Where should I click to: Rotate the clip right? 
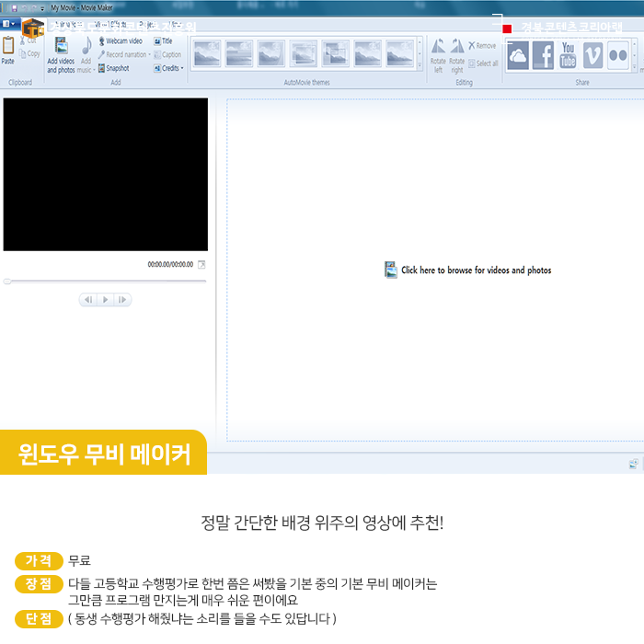click(x=456, y=56)
